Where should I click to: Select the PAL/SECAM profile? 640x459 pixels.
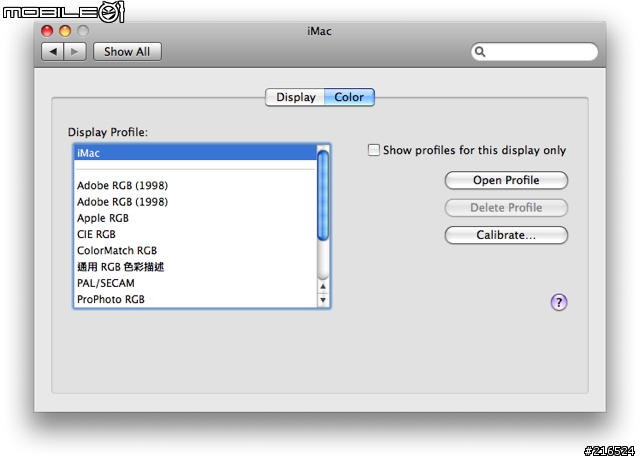click(195, 283)
